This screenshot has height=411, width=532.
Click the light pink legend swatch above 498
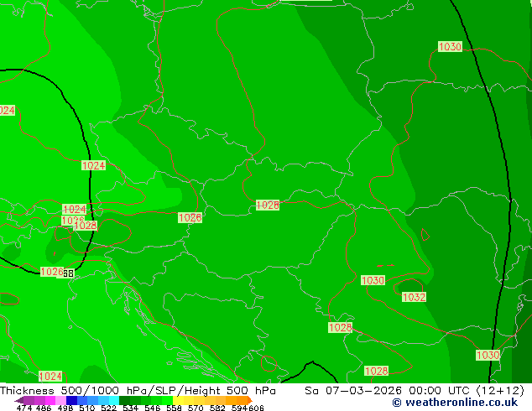coord(60,400)
